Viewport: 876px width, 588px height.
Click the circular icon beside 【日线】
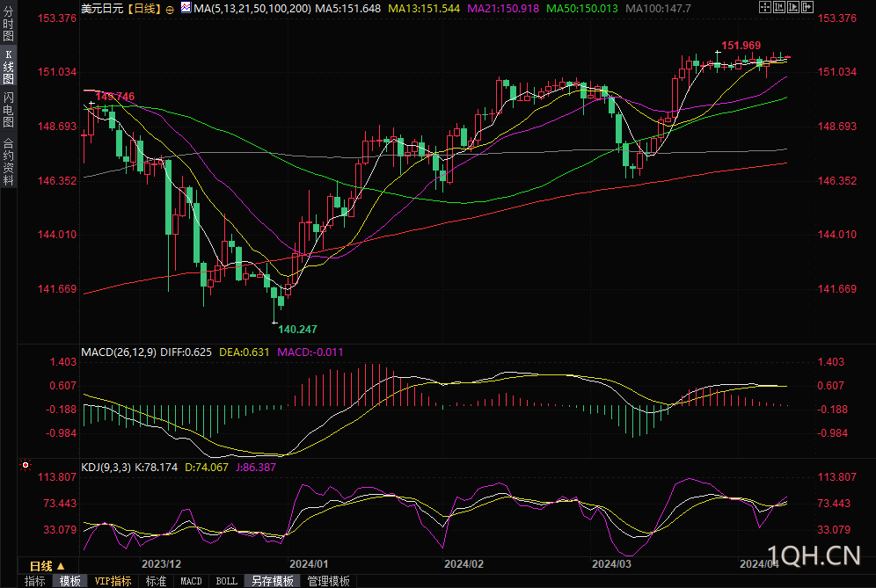170,10
